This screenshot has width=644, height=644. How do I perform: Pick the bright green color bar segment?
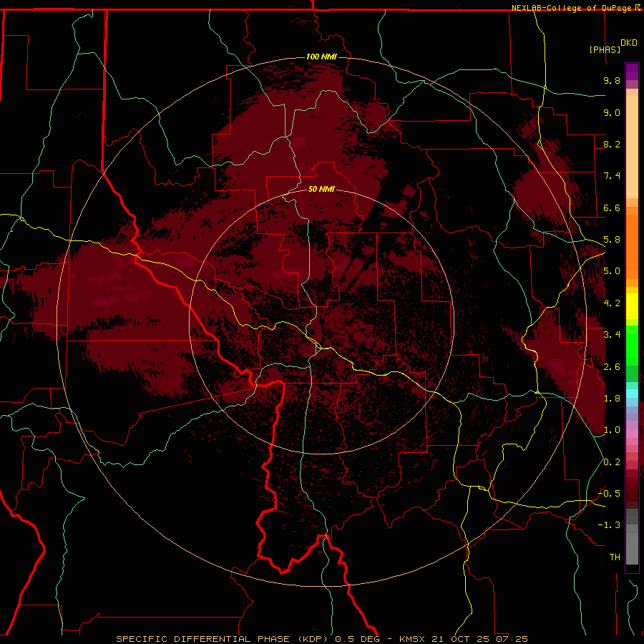632,345
